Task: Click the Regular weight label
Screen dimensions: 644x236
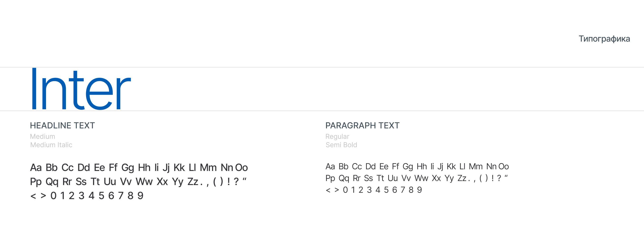Action: coord(337,136)
